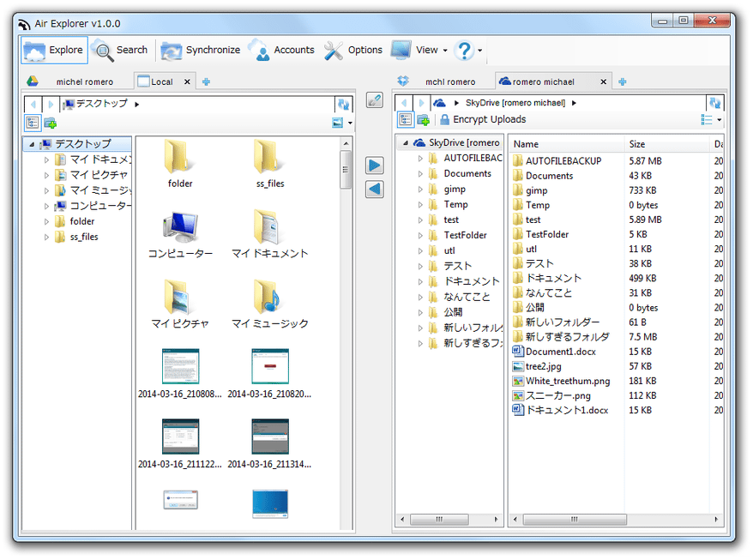Open the Options settings
This screenshot has height=560, width=753.
pos(353,50)
